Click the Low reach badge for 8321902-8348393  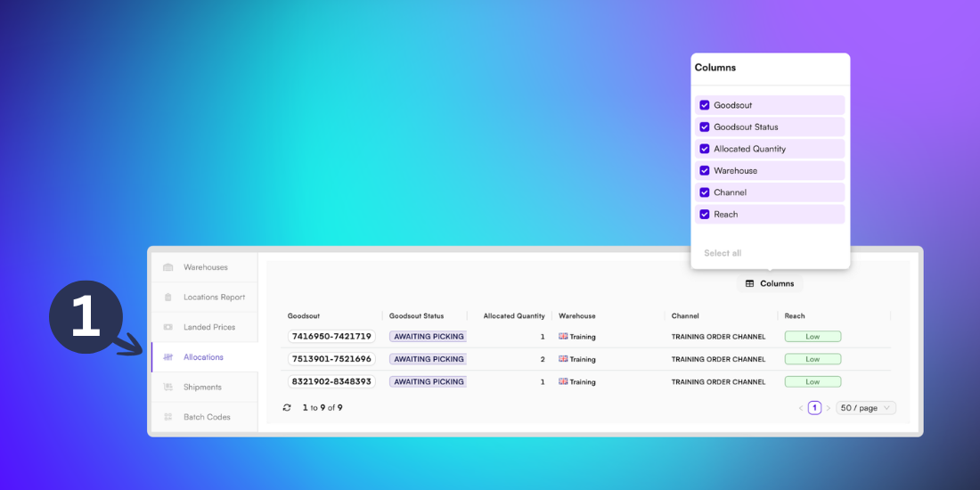[x=813, y=381]
